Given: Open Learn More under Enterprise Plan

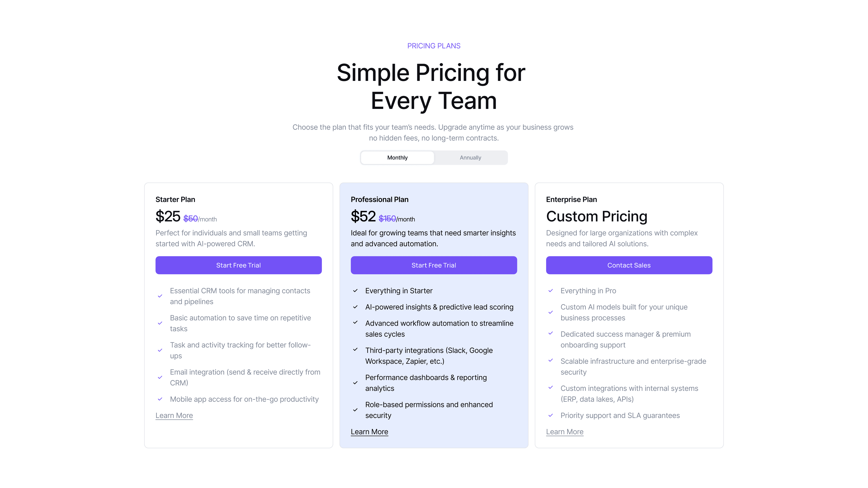Looking at the screenshot, I should click(564, 432).
